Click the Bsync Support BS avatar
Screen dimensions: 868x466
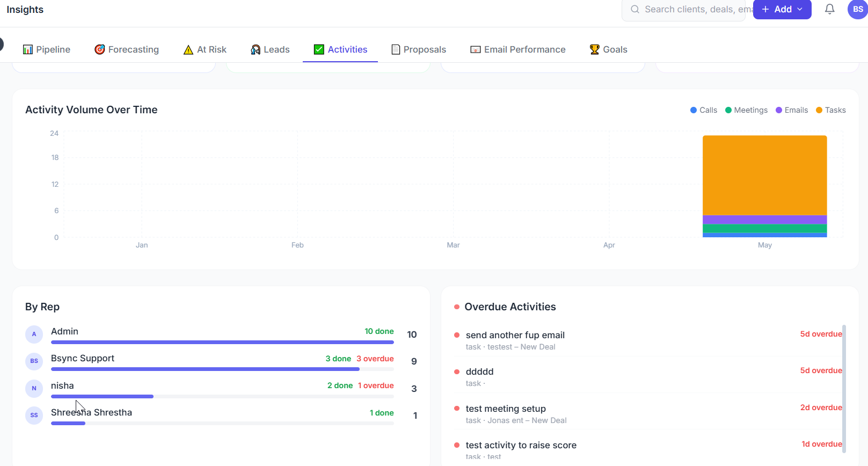click(x=34, y=361)
